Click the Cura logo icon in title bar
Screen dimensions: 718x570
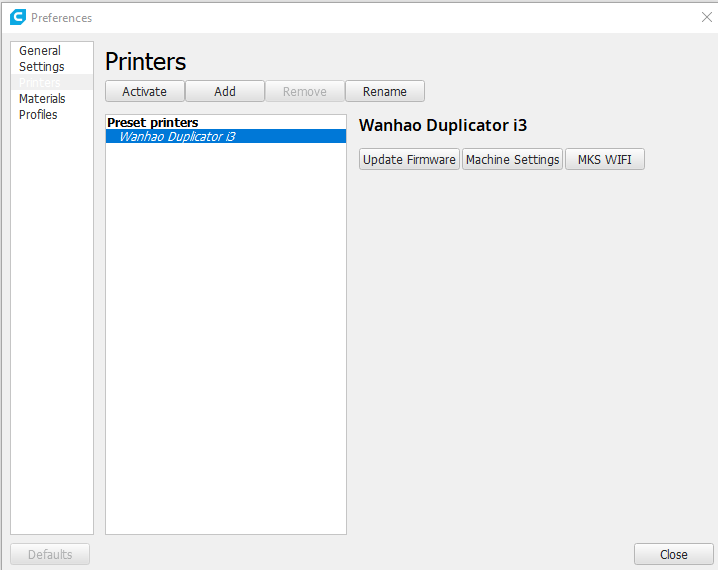point(18,17)
